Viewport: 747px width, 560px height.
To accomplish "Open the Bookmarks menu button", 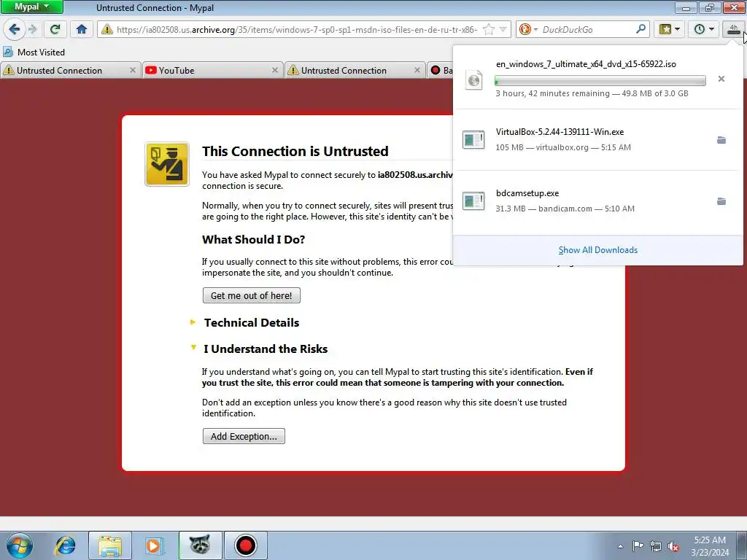I will pyautogui.click(x=669, y=29).
